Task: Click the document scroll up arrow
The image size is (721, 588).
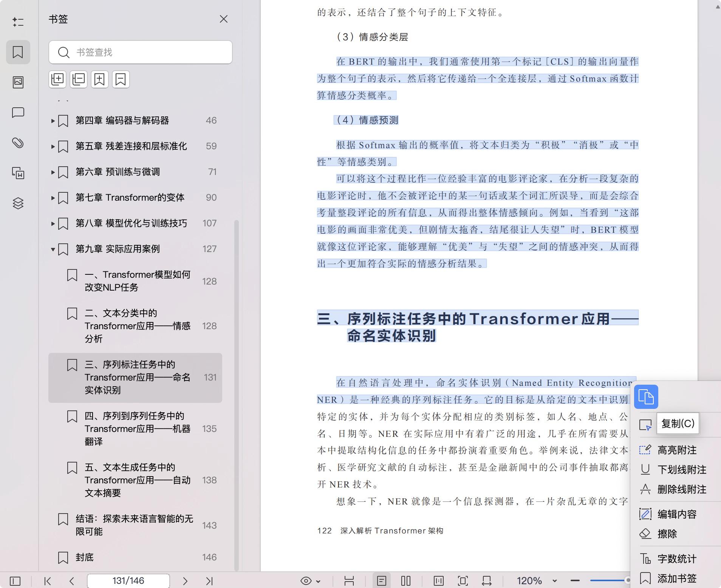Action: pos(718,6)
